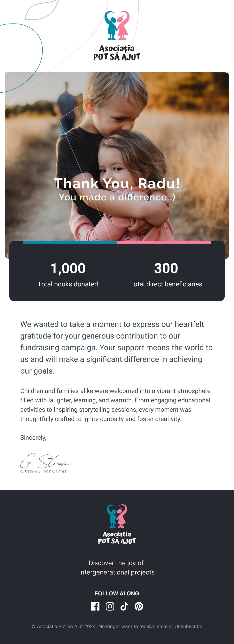Click the Unsubscribe link
This screenshot has height=644, width=234.
[x=188, y=626]
